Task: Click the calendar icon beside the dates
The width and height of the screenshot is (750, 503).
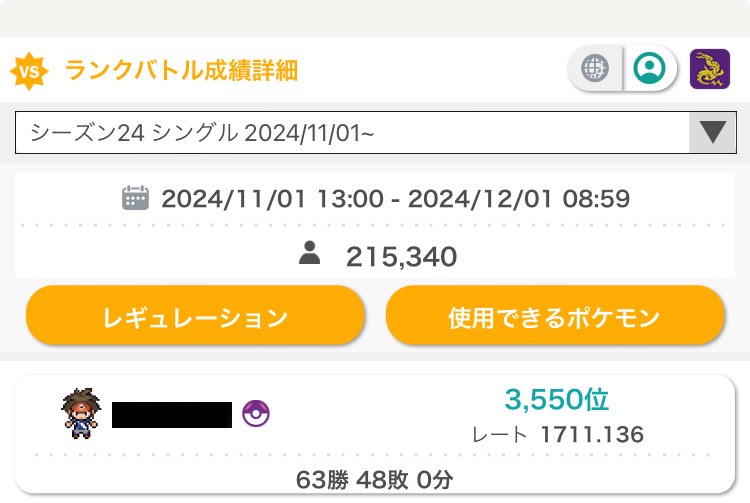Action: [x=135, y=198]
